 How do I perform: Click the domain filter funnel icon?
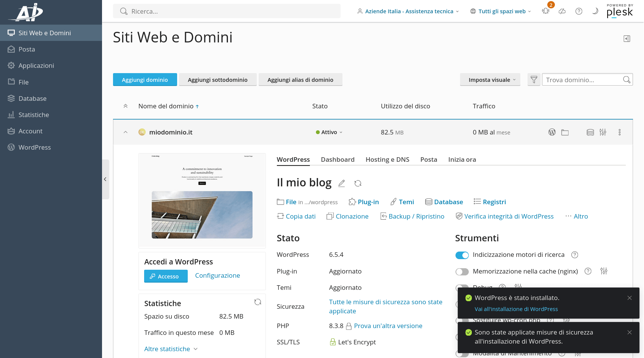click(x=534, y=80)
